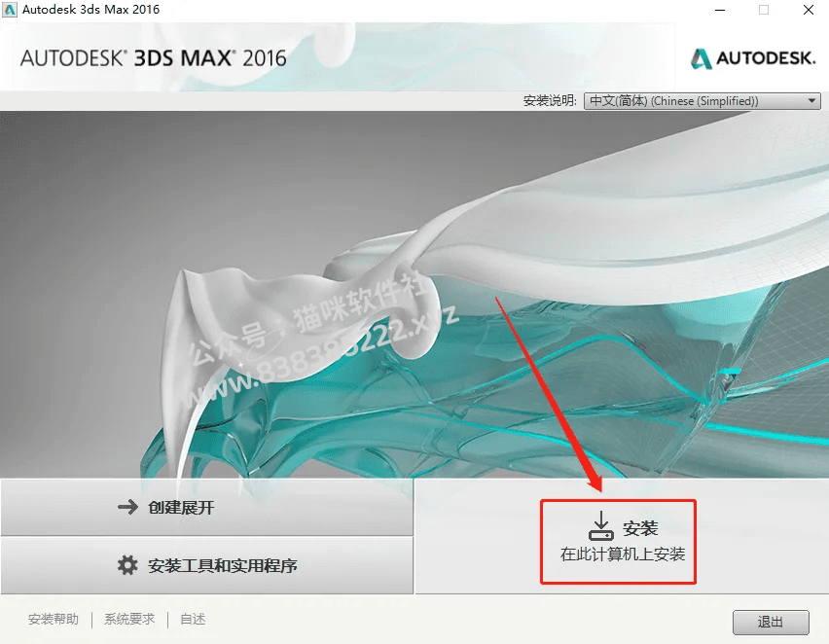
Task: Open the 安装帮助 link
Action: click(x=54, y=619)
